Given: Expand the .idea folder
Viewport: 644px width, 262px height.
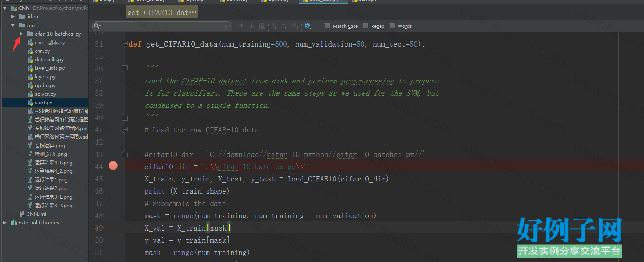Looking at the screenshot, I should pos(13,17).
